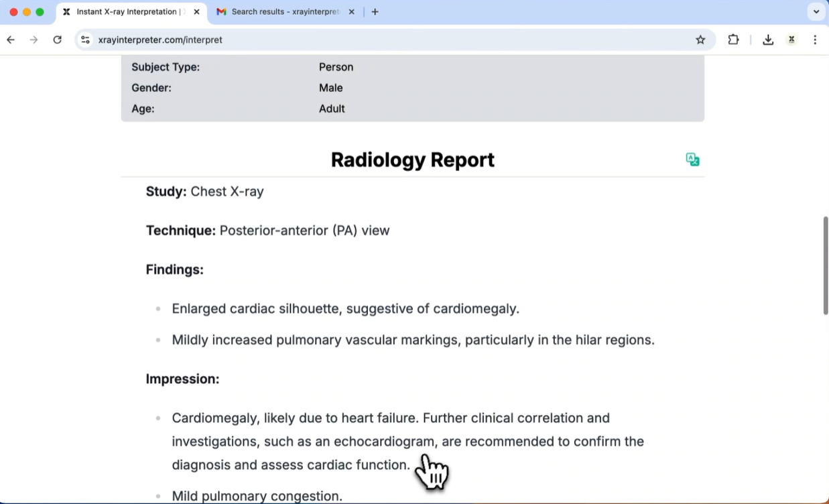This screenshot has width=829, height=504.
Task: Click the site information icon in the address bar
Action: 85,40
